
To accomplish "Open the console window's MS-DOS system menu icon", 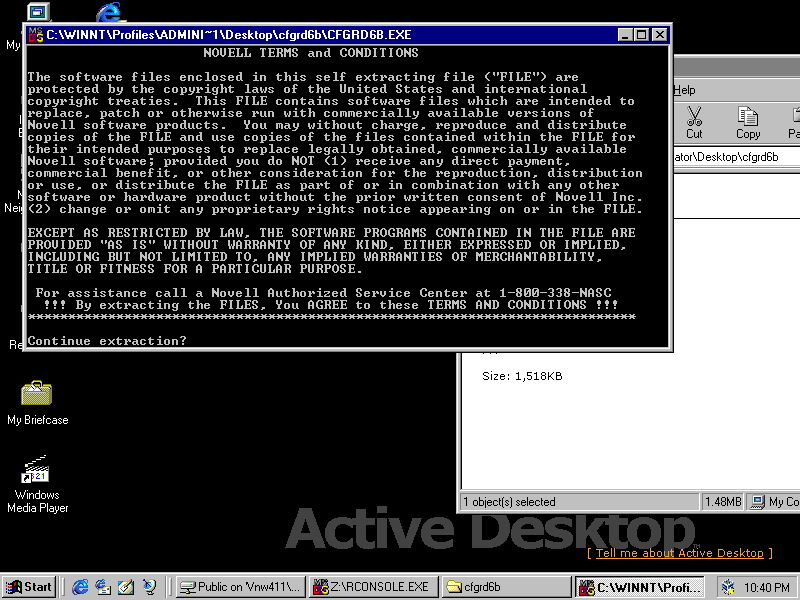I will tap(36, 35).
